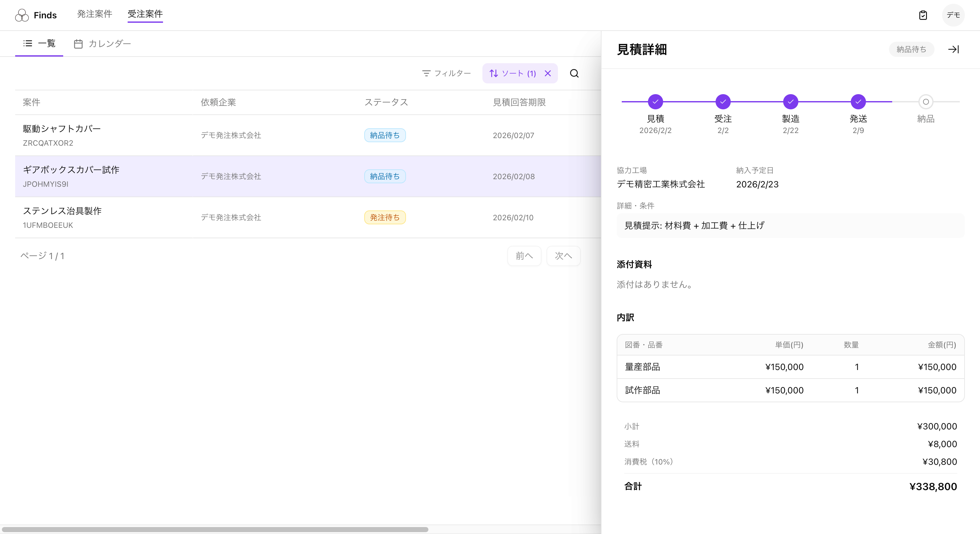Image resolution: width=980 pixels, height=534 pixels.
Task: Switch to the 受注案件 tab
Action: [x=145, y=15]
